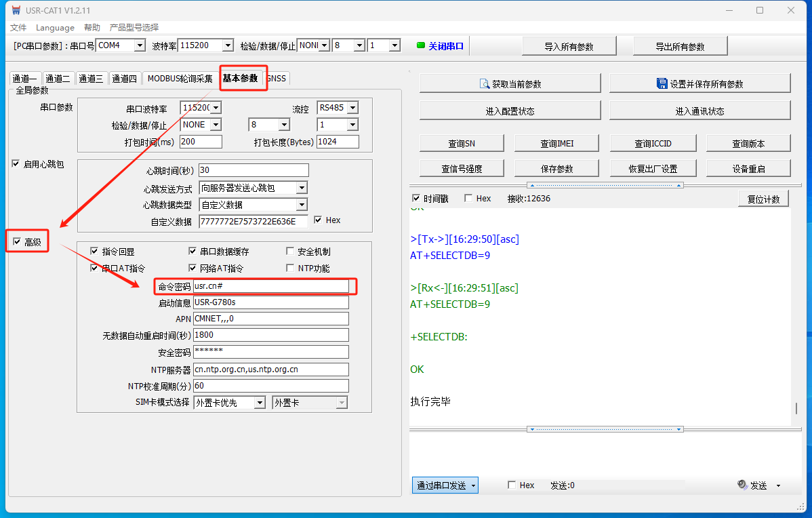Click the 命令密码 input field
The image size is (812, 518).
[271, 286]
